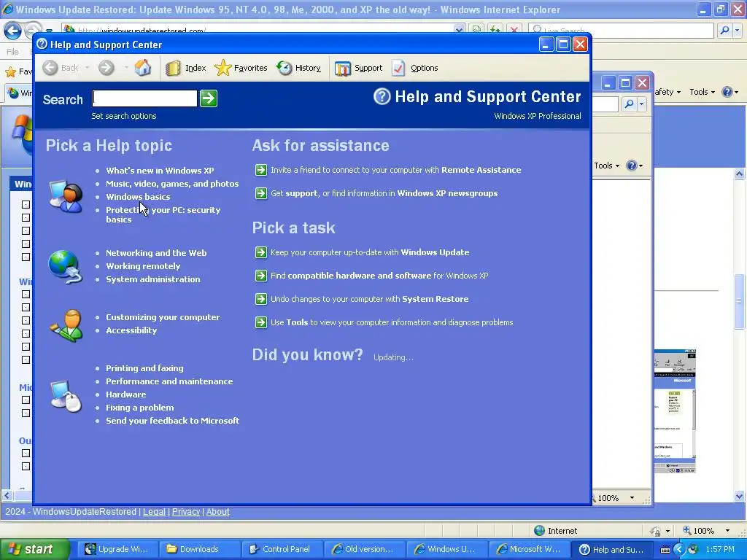
Task: Open Music, video, games, and photos topic
Action: coord(172,184)
